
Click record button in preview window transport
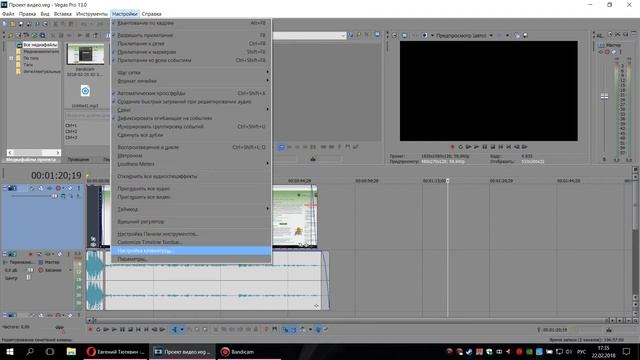pyautogui.click(x=452, y=147)
